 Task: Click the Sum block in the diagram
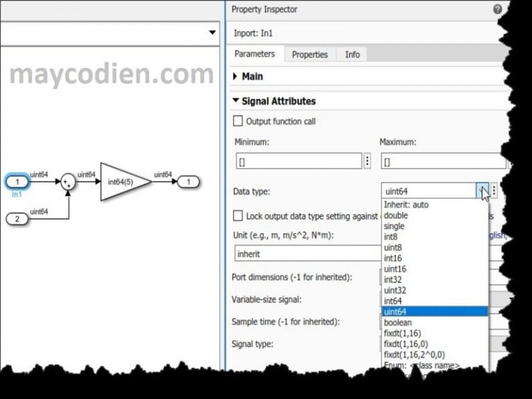pos(68,182)
